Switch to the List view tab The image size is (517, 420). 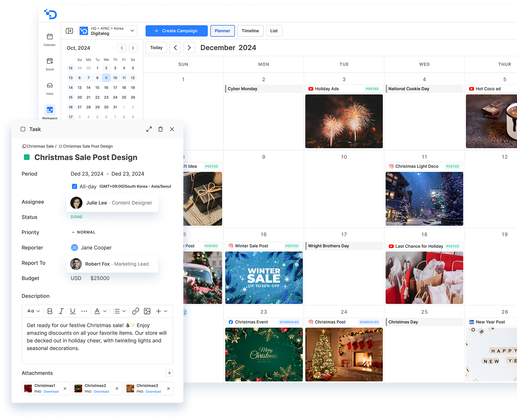click(x=274, y=31)
